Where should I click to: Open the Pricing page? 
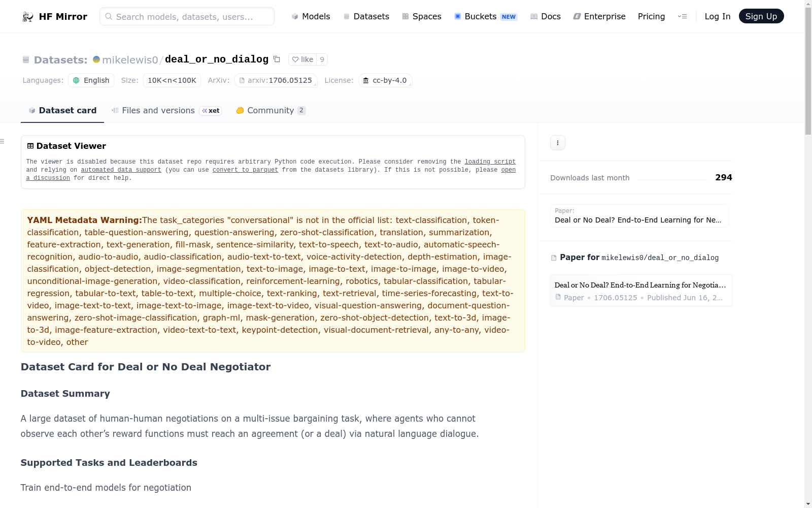coord(651,16)
